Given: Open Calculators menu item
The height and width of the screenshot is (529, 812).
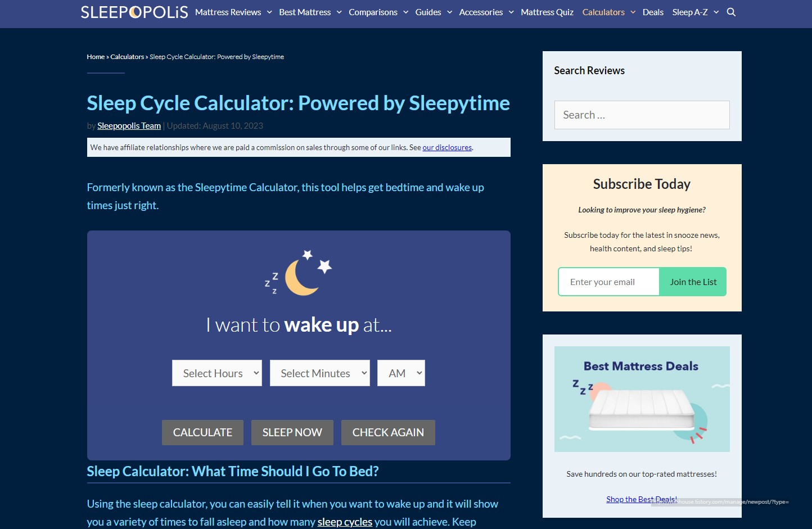Looking at the screenshot, I should (x=603, y=12).
